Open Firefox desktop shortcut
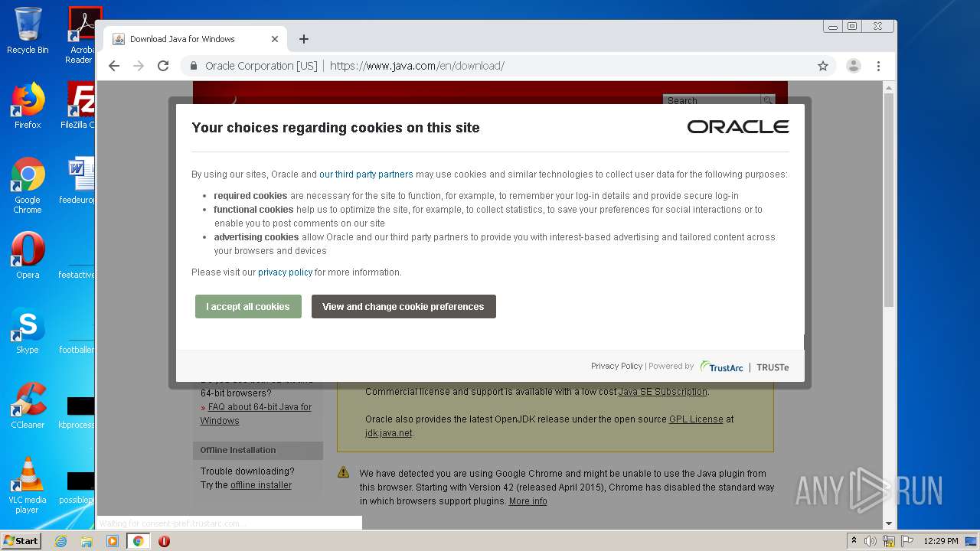The width and height of the screenshot is (980, 551). [x=28, y=106]
